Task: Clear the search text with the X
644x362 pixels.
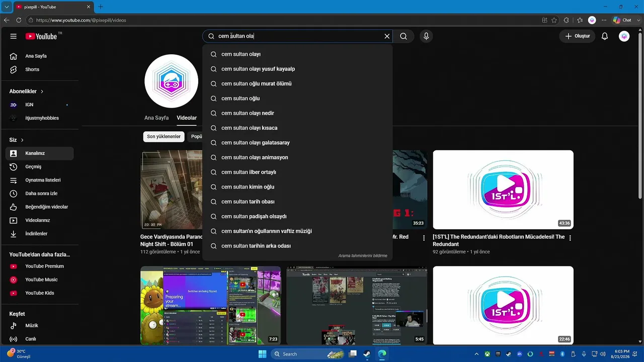Action: pyautogui.click(x=387, y=36)
